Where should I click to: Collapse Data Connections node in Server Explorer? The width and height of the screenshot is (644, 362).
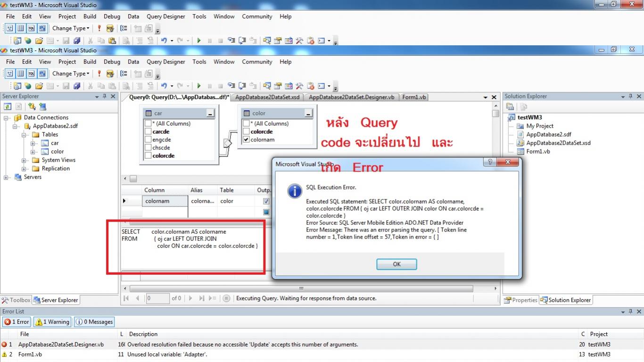(x=7, y=118)
